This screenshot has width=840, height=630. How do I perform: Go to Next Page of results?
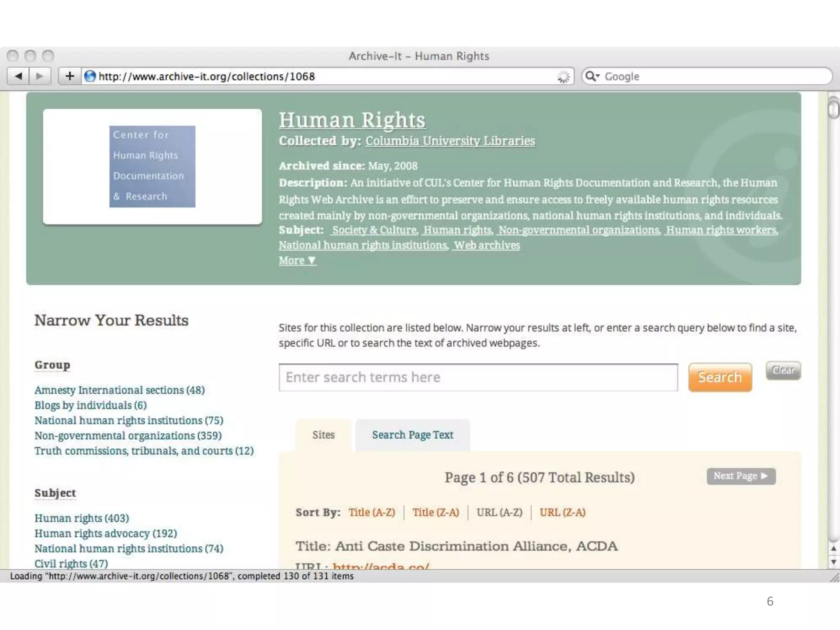click(741, 476)
